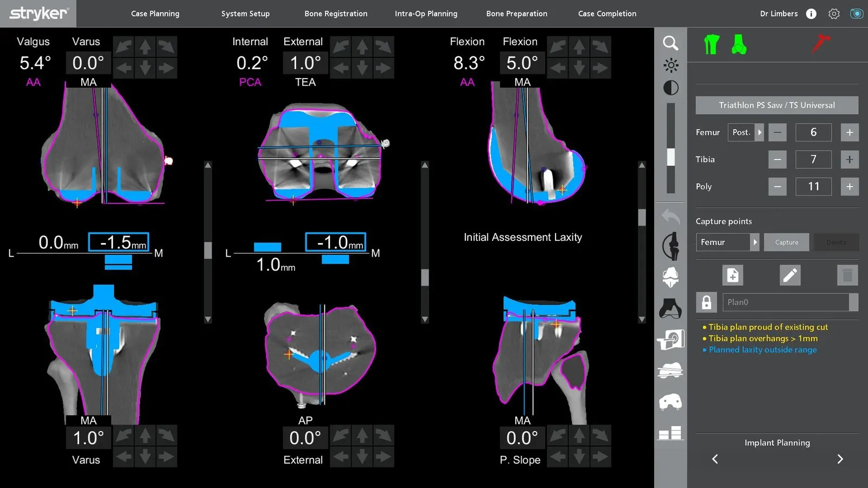Click the red probe tool icon

[821, 43]
